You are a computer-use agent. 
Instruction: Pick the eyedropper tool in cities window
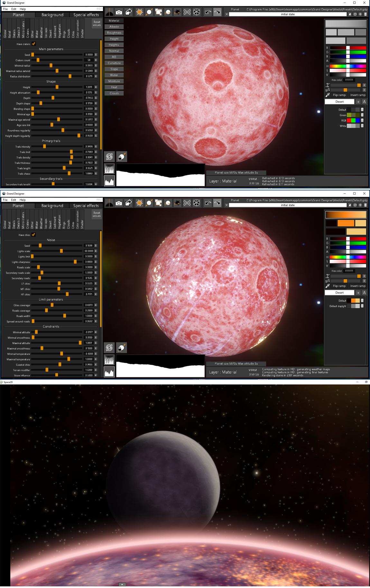pos(328,286)
